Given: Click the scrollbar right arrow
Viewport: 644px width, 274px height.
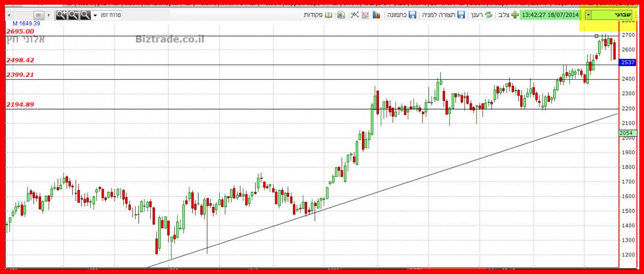Looking at the screenshot, I should pos(49,15).
